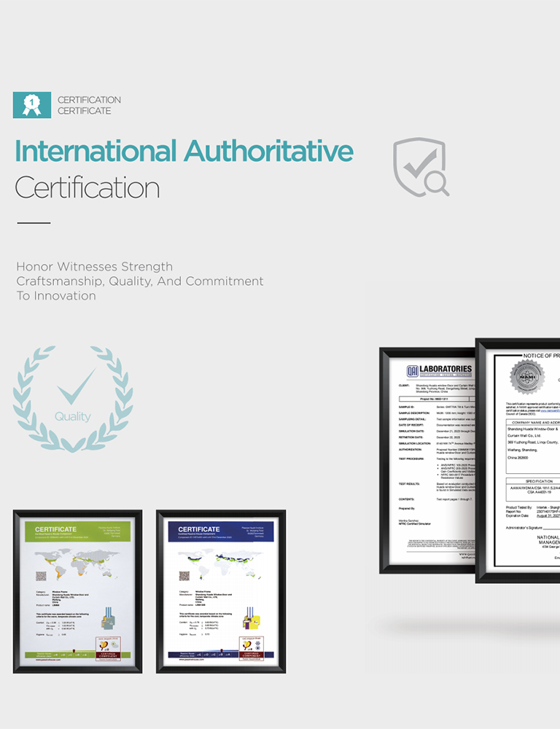This screenshot has width=560, height=729.
Task: Click the certified component stamp on the blue certificate
Action: [252, 649]
